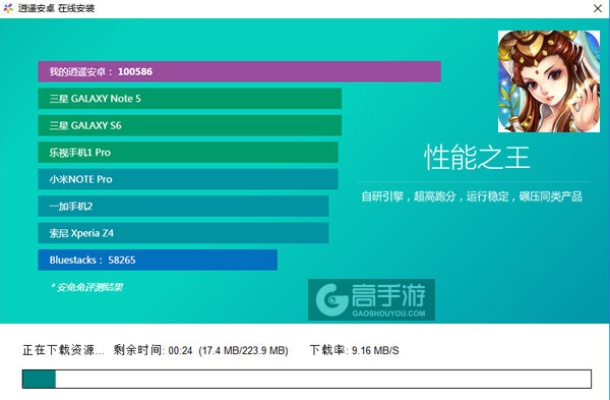This screenshot has width=610, height=400.
Task: Click the 逍遥安卓 app icon in title bar
Action: (8, 8)
